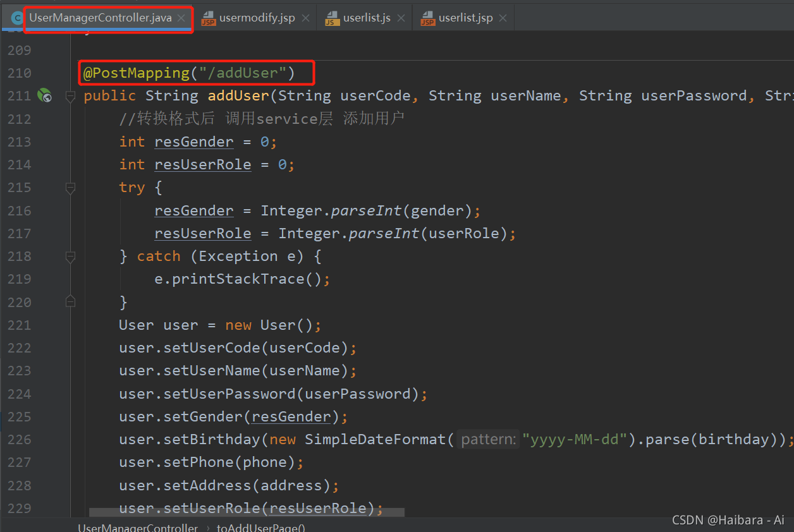Click line number 210 in the gutter
Screen dimensions: 794x532
[x=20, y=73]
